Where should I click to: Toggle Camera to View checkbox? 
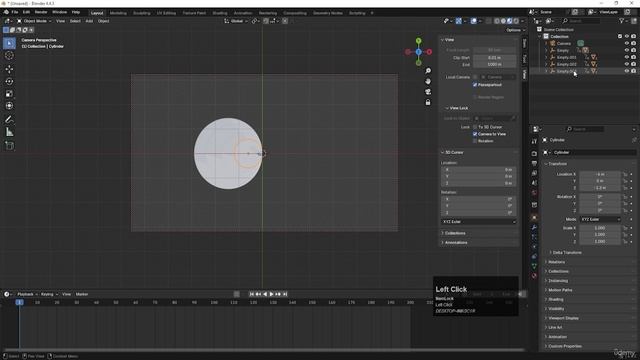(475, 134)
